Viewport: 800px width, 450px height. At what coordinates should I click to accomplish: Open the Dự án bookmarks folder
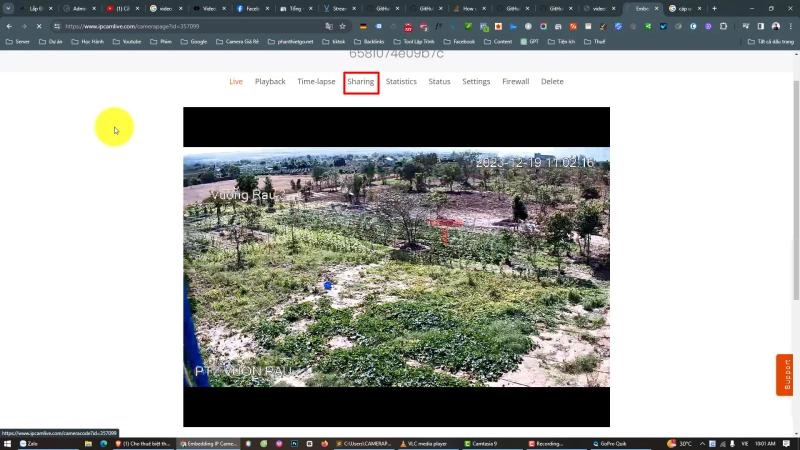pos(51,41)
